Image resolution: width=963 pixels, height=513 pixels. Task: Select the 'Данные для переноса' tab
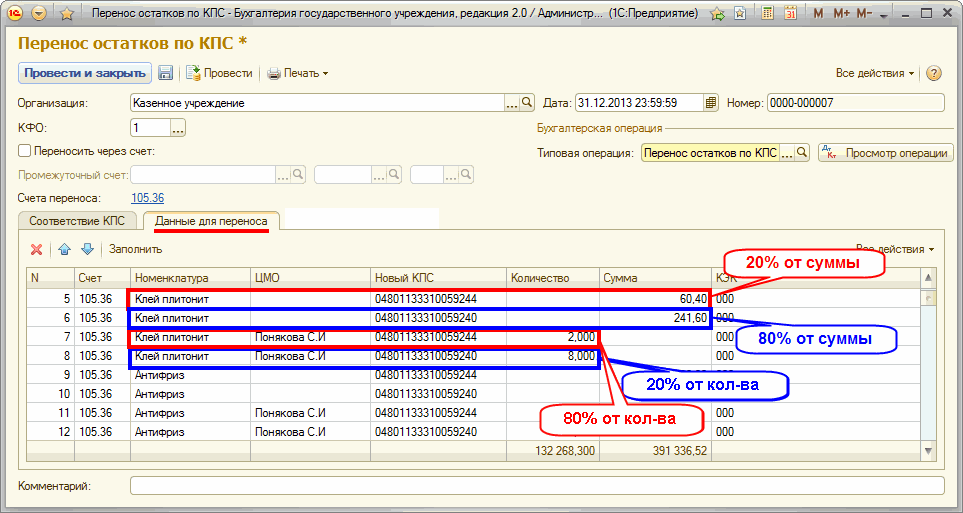point(211,220)
